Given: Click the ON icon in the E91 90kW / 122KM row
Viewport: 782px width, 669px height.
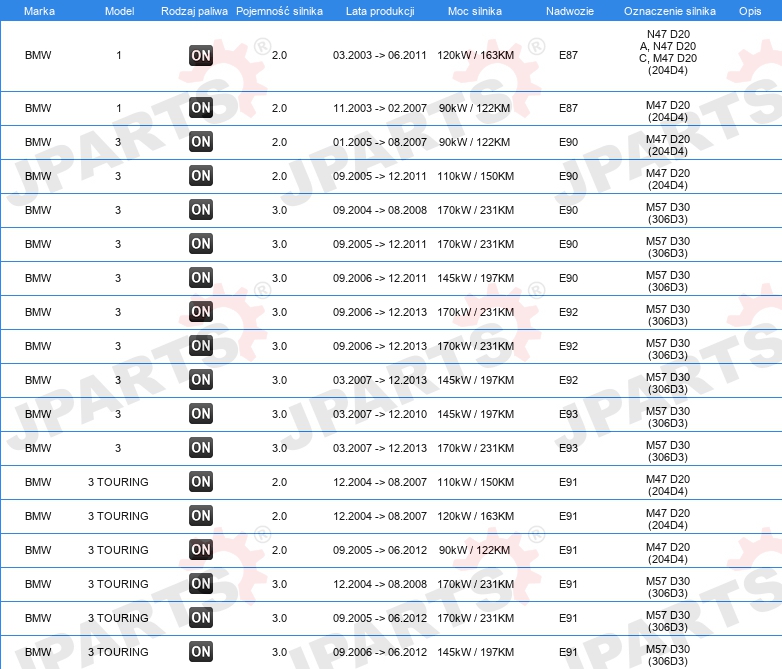Looking at the screenshot, I should point(201,549).
